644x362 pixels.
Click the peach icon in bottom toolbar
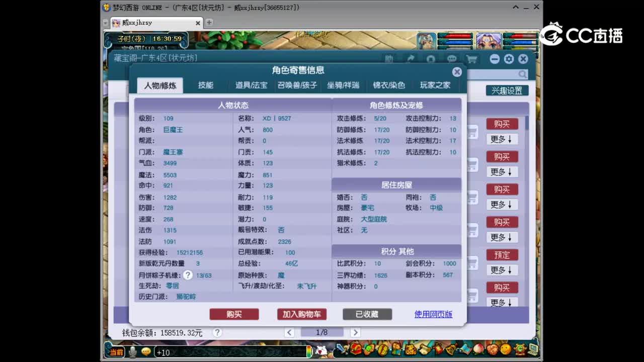478,348
